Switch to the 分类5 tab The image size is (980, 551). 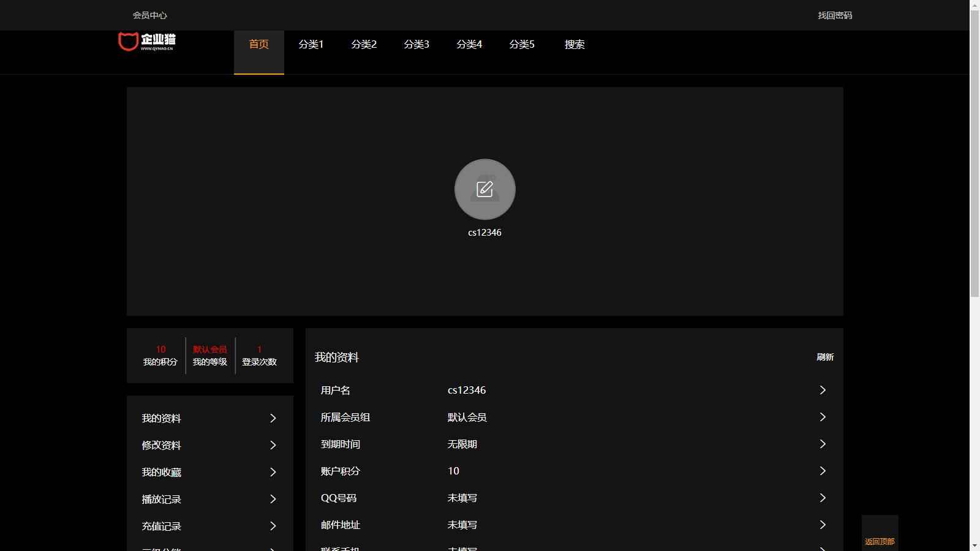point(522,44)
